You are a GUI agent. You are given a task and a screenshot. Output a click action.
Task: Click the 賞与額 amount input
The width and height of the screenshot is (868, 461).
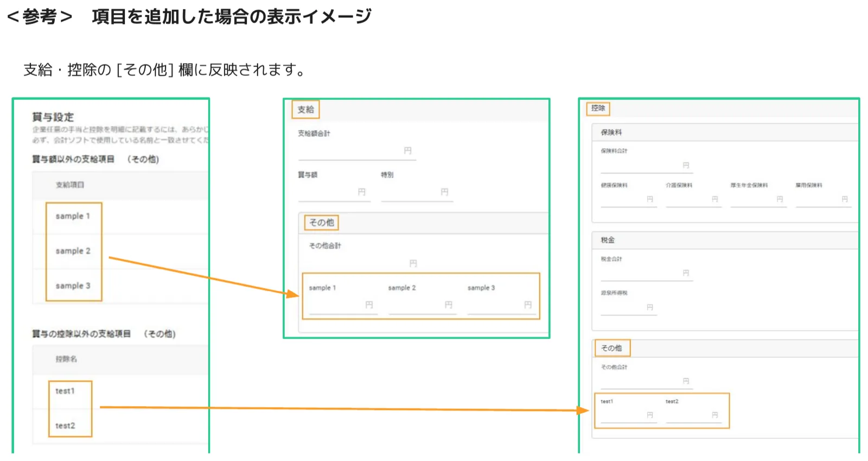pyautogui.click(x=334, y=193)
